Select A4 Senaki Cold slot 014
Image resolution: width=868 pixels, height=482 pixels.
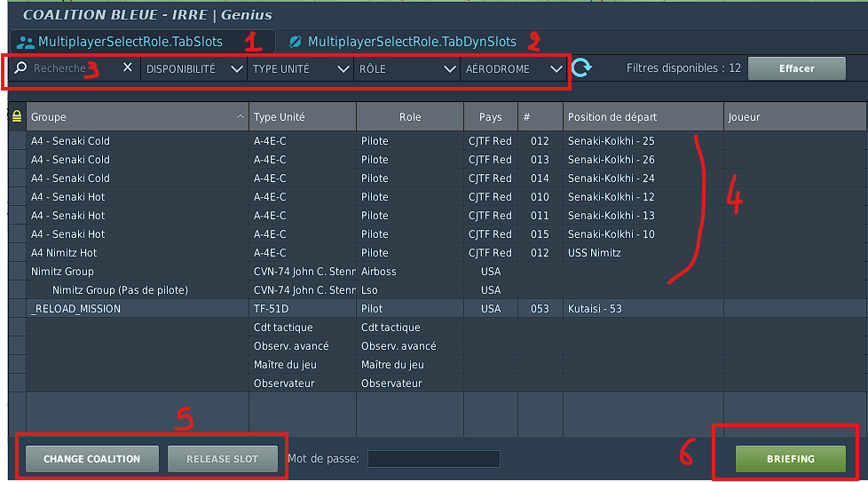(x=438, y=178)
